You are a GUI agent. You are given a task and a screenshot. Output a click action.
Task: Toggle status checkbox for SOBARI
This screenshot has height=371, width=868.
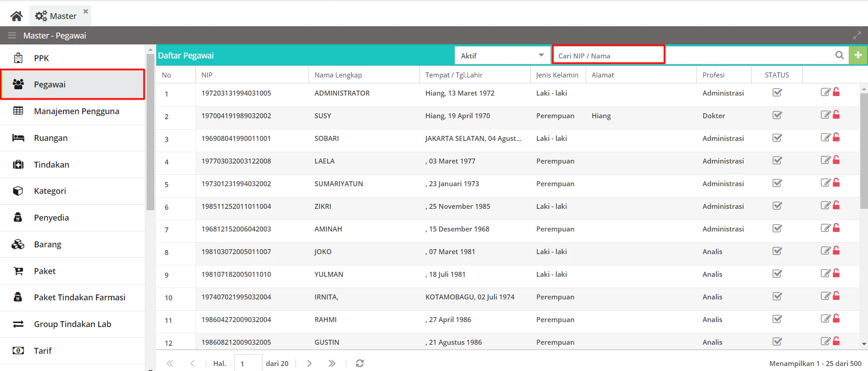777,138
